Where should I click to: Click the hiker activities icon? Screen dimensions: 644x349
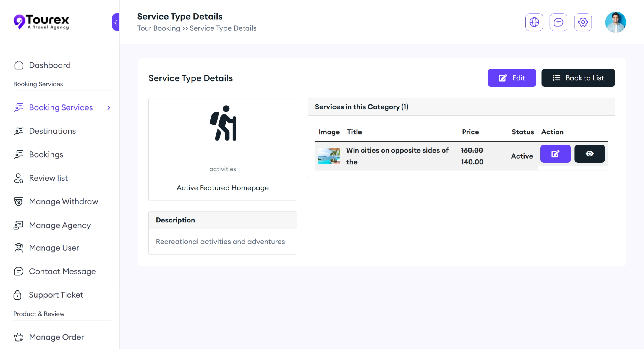click(x=223, y=123)
